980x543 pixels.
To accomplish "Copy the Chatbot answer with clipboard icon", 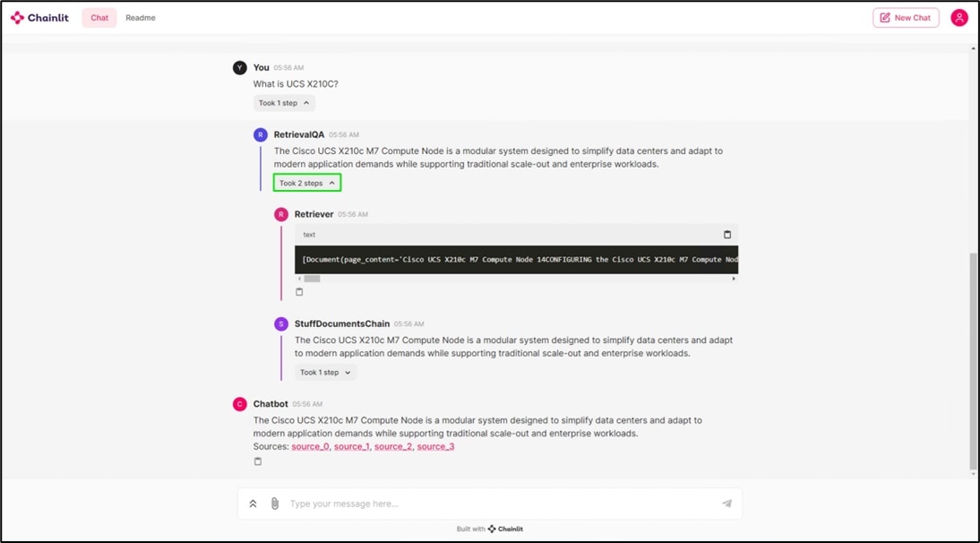I will (257, 461).
